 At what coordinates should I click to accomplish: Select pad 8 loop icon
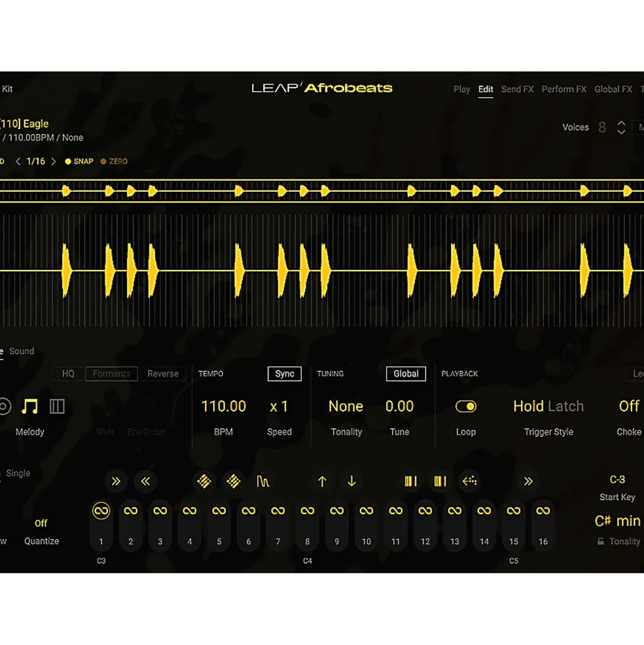(307, 511)
